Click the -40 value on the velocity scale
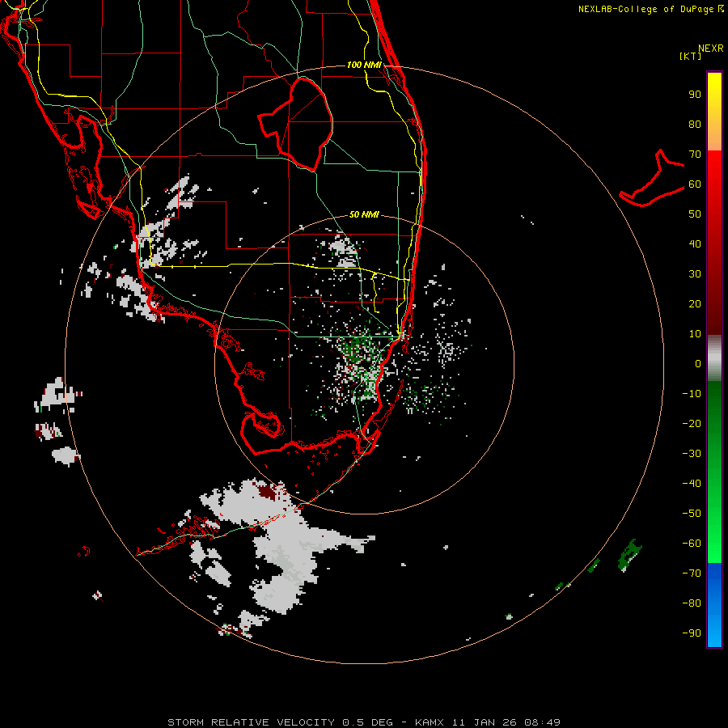This screenshot has width=728, height=728. [x=692, y=484]
